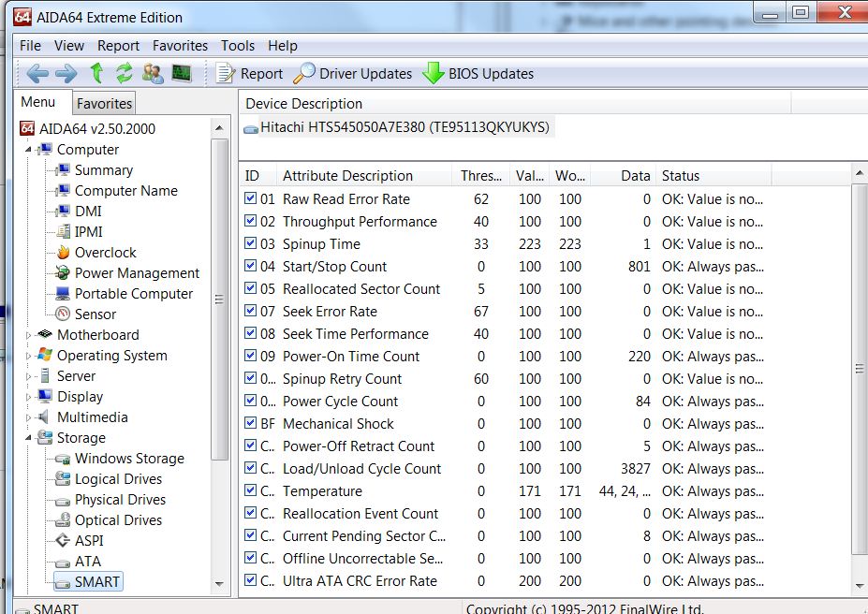This screenshot has width=868, height=614.
Task: Expand the Display tree node
Action: point(28,397)
